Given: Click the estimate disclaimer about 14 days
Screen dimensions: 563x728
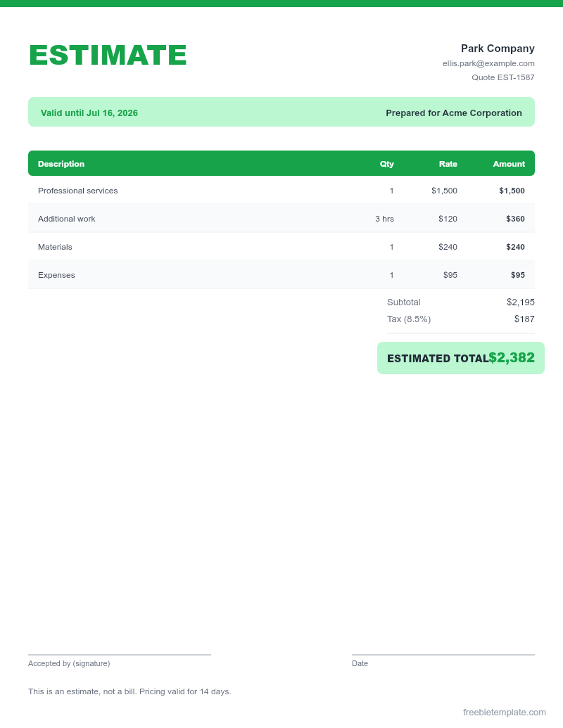Looking at the screenshot, I should [x=129, y=692].
